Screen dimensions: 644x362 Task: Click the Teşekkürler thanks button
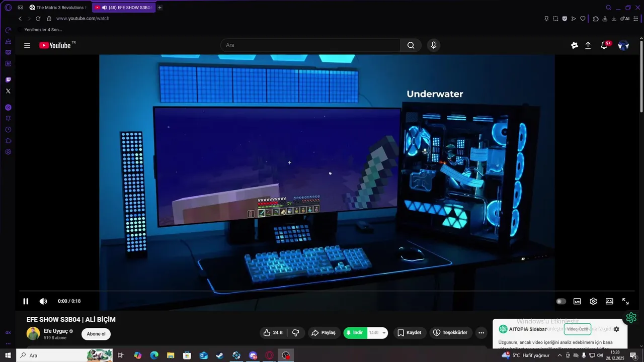pyautogui.click(x=451, y=333)
